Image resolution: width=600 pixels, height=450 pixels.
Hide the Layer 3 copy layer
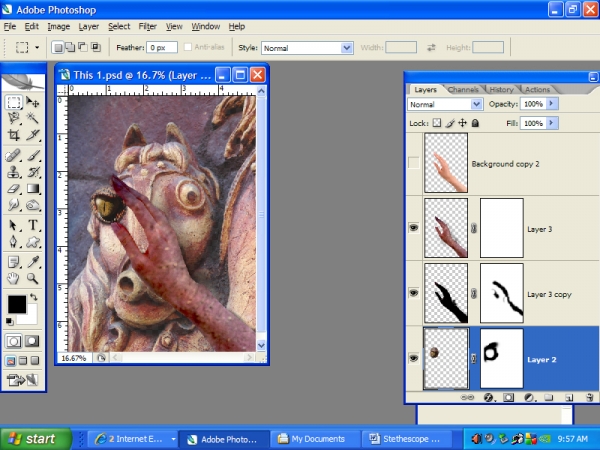click(x=414, y=293)
